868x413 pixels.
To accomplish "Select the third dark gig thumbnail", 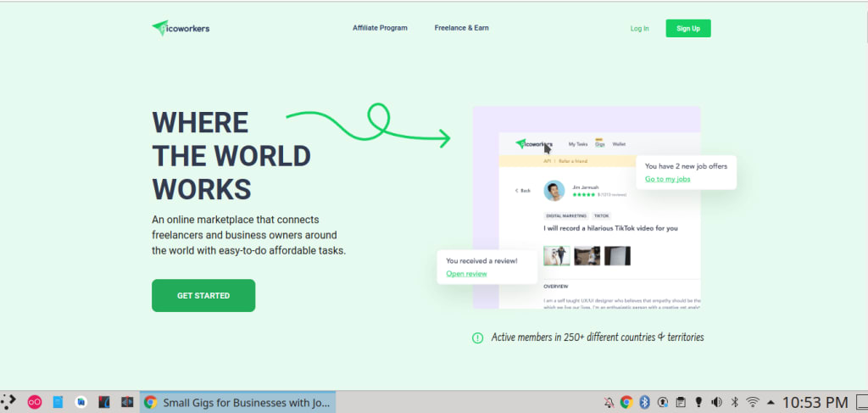I will [x=617, y=256].
